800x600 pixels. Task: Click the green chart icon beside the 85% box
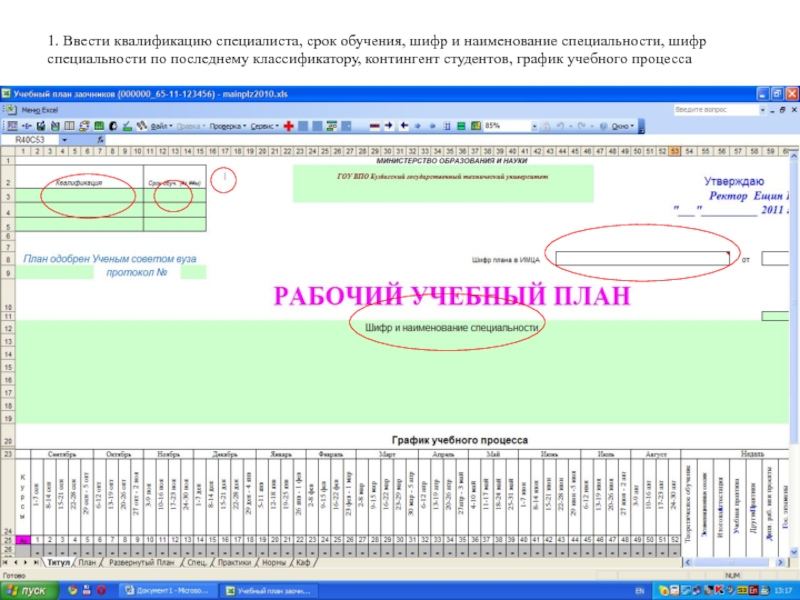tap(476, 126)
